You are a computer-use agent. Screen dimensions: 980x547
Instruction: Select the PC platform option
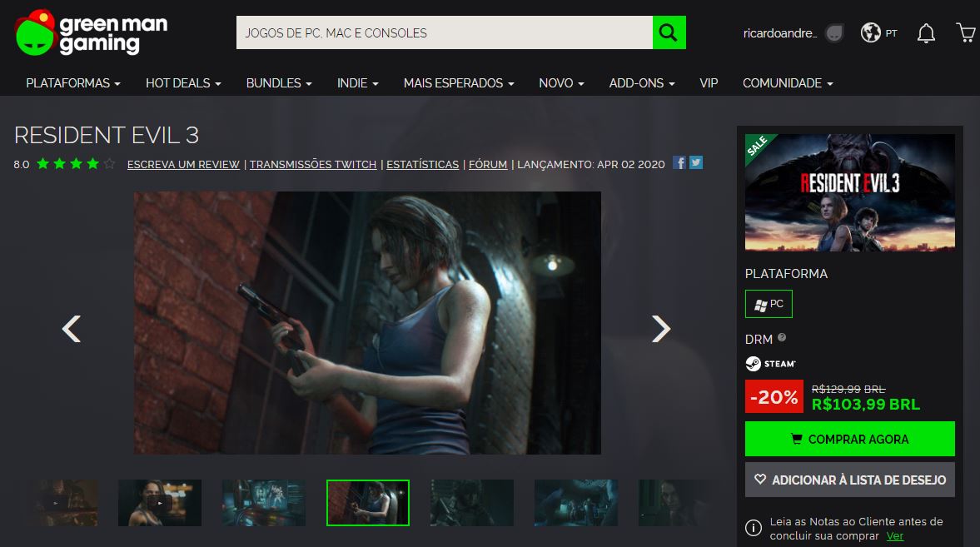769,305
